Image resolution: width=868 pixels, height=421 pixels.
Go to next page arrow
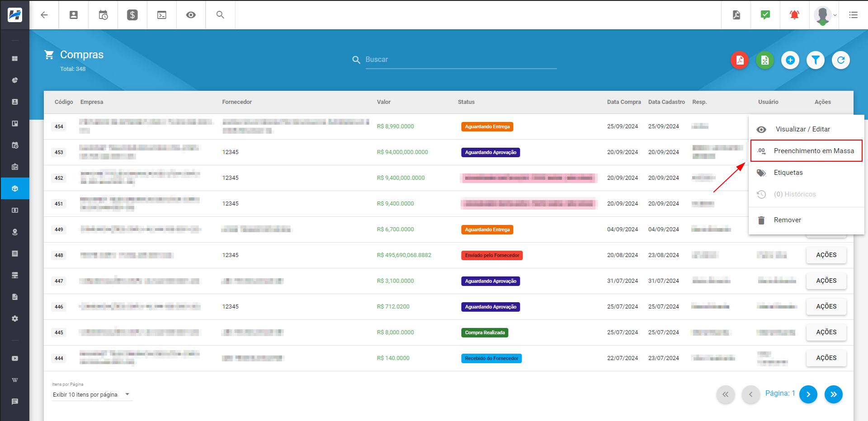pos(808,394)
